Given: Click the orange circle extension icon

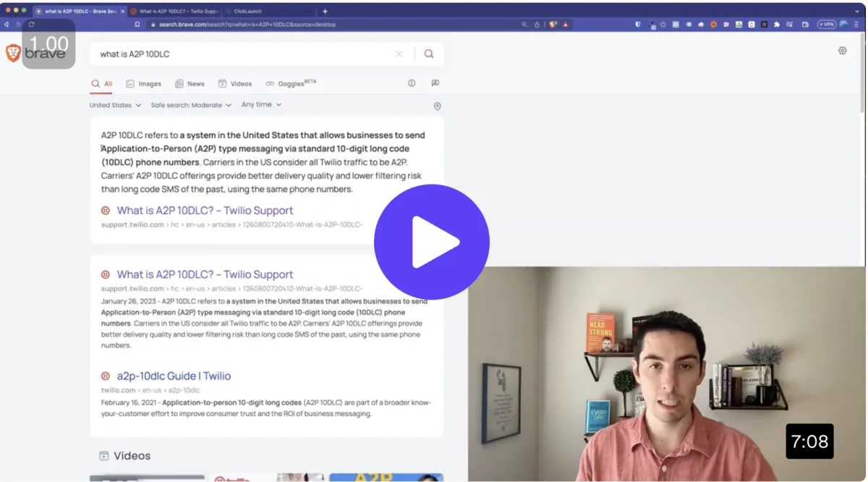Looking at the screenshot, I should 713,24.
